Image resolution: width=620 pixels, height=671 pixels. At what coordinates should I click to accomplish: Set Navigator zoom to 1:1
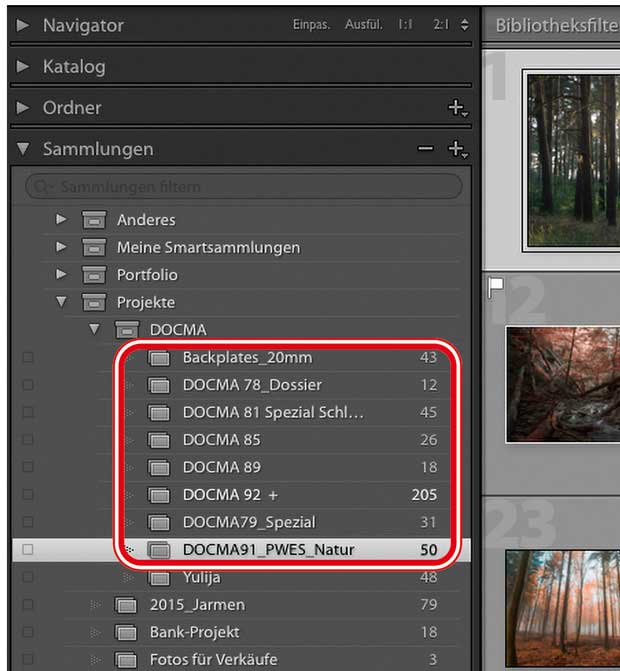tap(405, 25)
